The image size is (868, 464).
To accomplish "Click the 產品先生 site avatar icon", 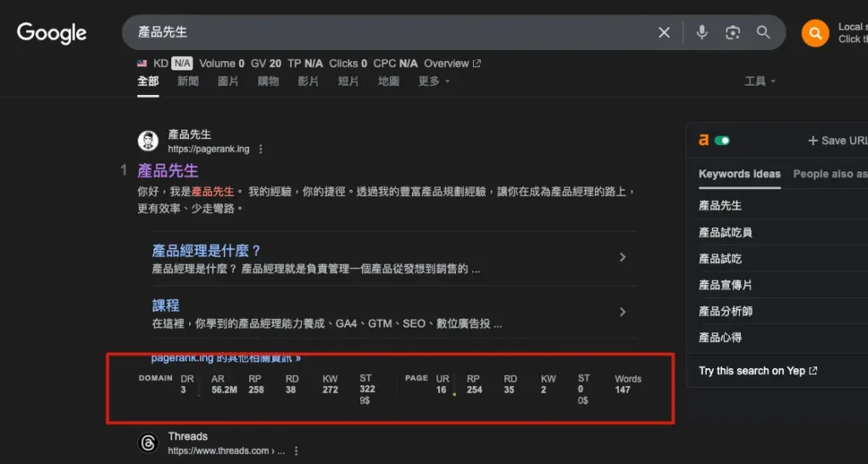I will click(147, 141).
